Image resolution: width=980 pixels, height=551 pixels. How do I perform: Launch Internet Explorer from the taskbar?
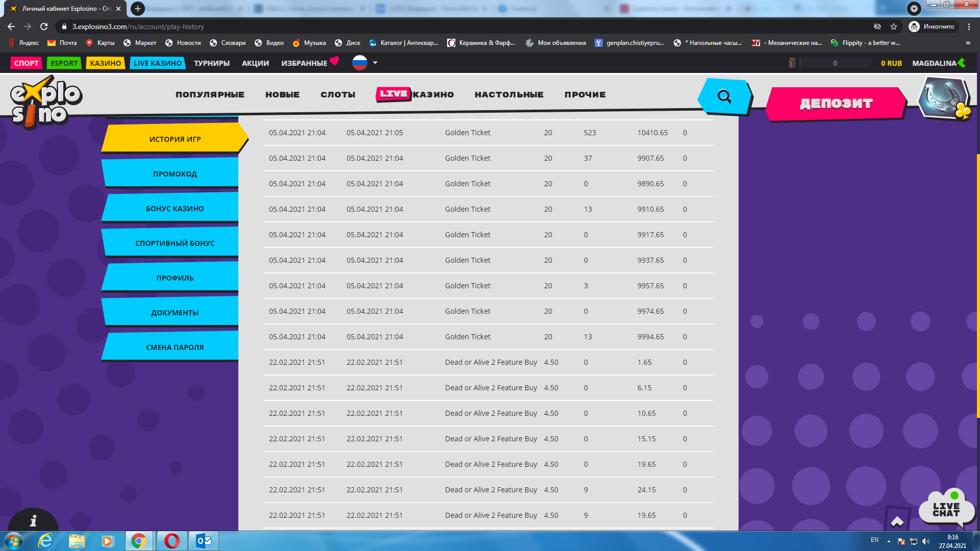coord(45,541)
